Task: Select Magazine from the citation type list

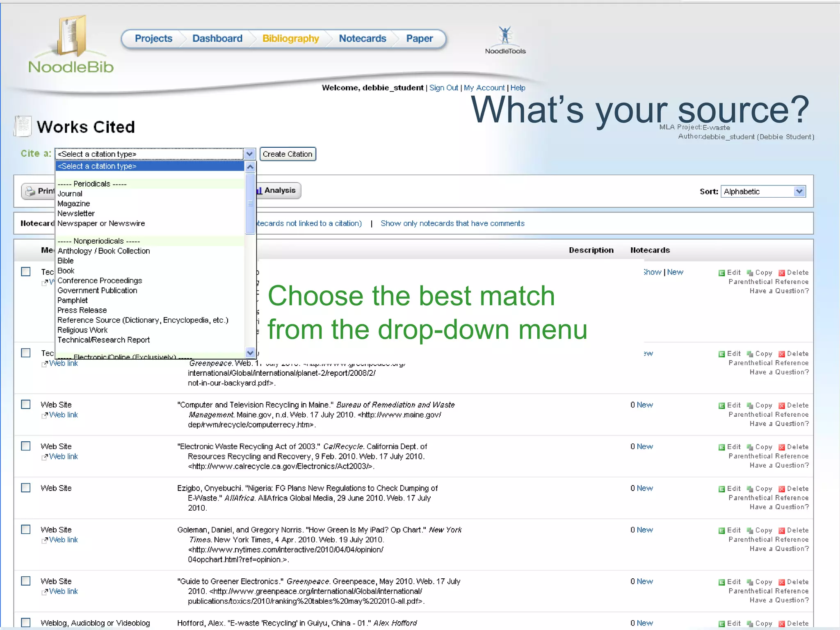Action: pos(73,203)
